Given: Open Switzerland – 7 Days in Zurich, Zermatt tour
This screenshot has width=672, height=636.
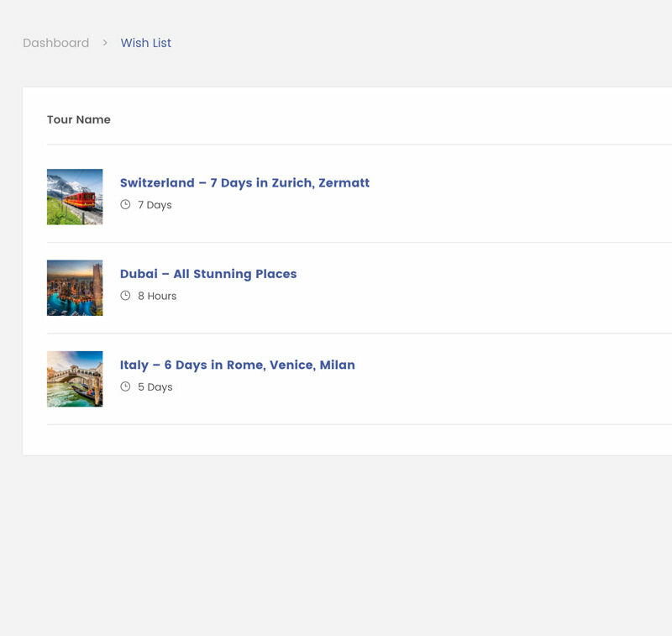Looking at the screenshot, I should 244,183.
